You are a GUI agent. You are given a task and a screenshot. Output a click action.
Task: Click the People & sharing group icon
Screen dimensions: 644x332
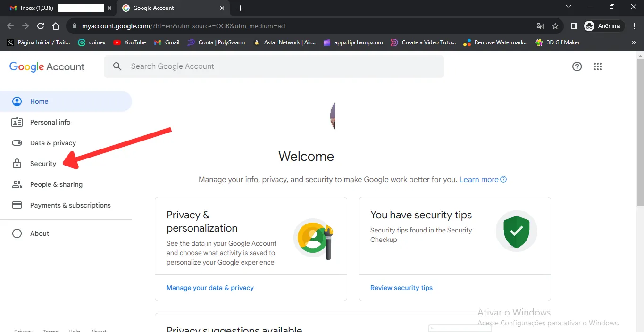tap(17, 184)
